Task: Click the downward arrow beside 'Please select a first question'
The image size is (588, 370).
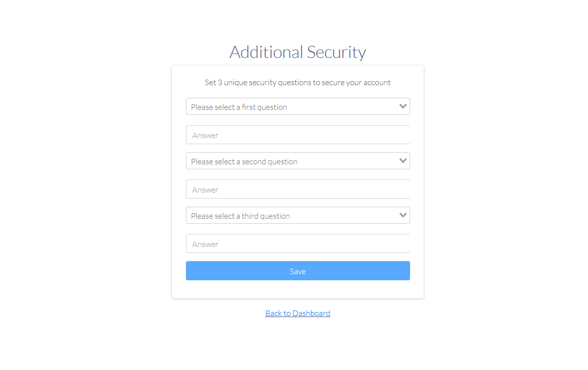Action: (403, 106)
